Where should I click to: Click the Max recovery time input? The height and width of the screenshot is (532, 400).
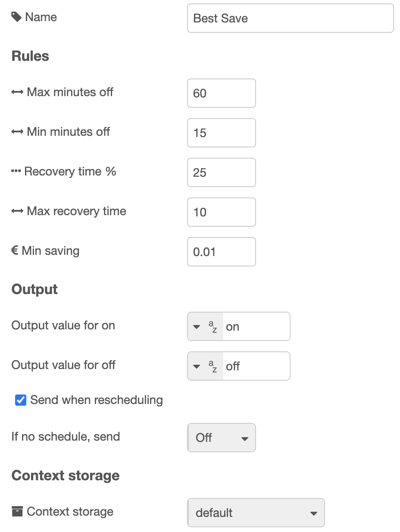click(221, 212)
